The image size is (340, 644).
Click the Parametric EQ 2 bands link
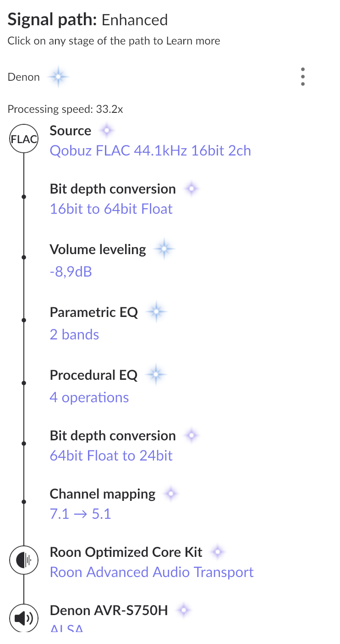[74, 334]
